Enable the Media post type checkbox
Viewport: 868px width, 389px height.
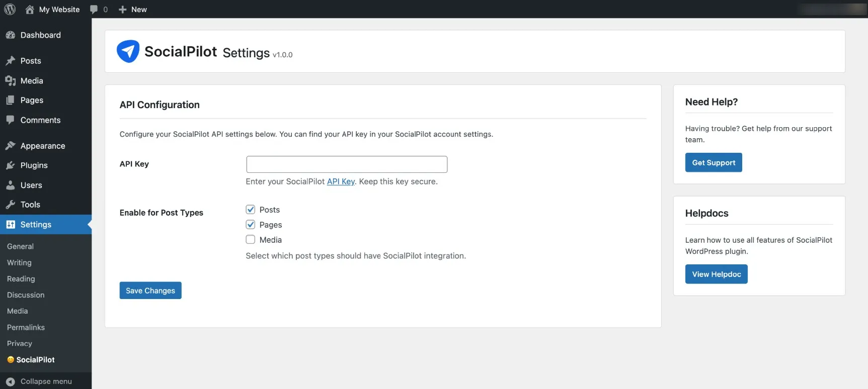click(x=251, y=240)
